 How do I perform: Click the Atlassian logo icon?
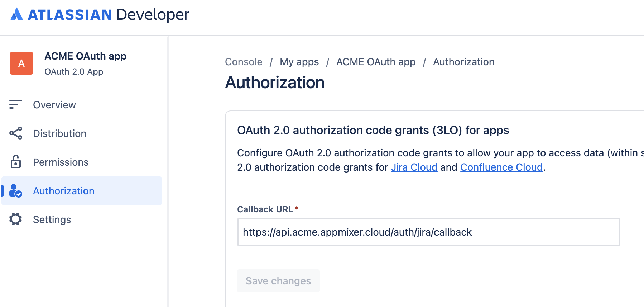point(16,14)
